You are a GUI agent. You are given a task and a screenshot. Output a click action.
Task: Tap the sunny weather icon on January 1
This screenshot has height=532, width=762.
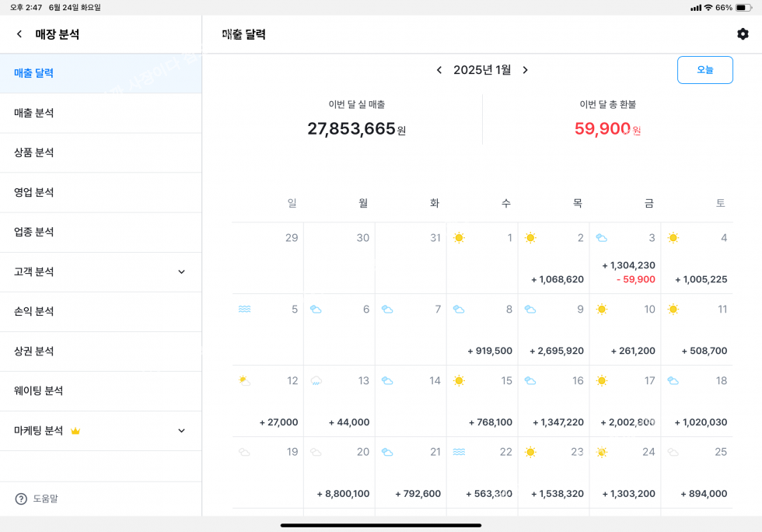tap(459, 238)
